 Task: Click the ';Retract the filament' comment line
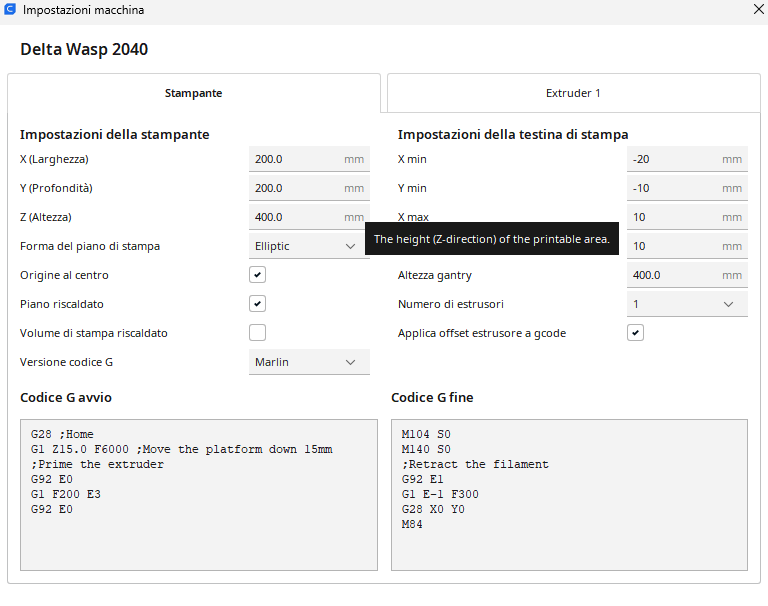tap(475, 464)
